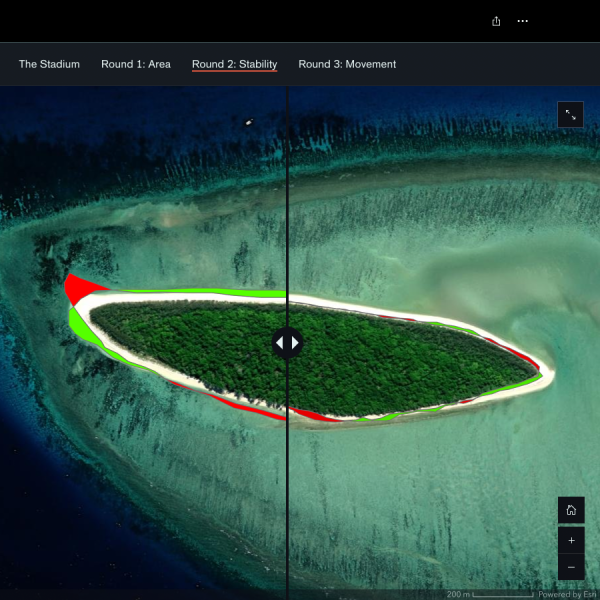The width and height of the screenshot is (600, 600).
Task: Click the sandy beach at island's eastern tip
Action: (x=544, y=372)
